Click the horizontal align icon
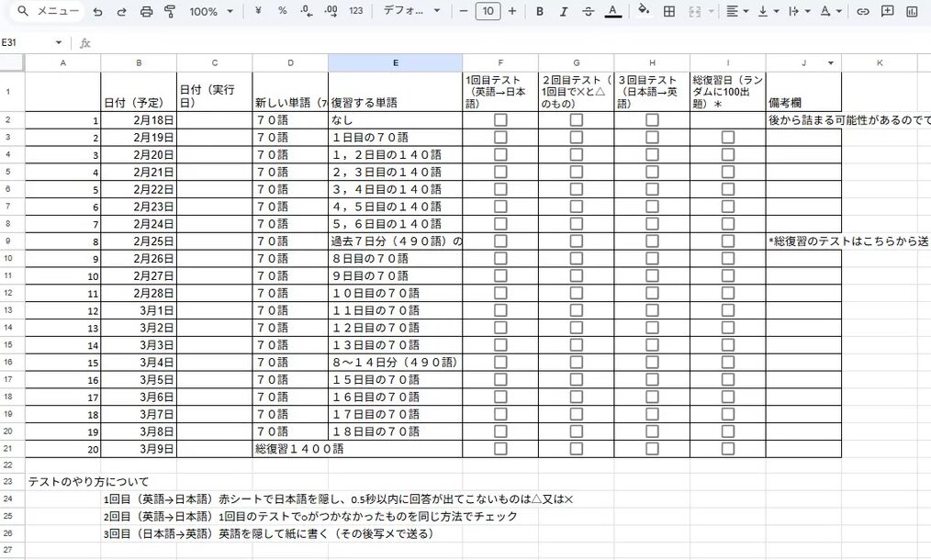 [x=732, y=11]
